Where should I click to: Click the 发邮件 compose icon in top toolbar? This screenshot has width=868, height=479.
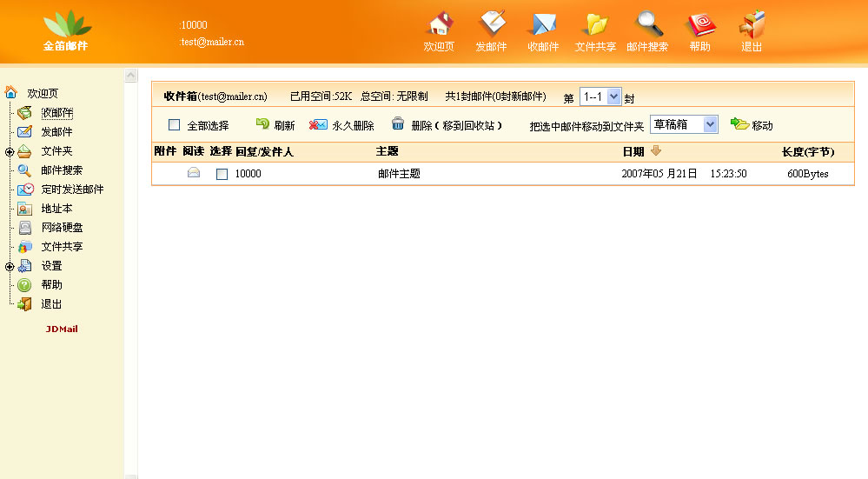point(492,24)
